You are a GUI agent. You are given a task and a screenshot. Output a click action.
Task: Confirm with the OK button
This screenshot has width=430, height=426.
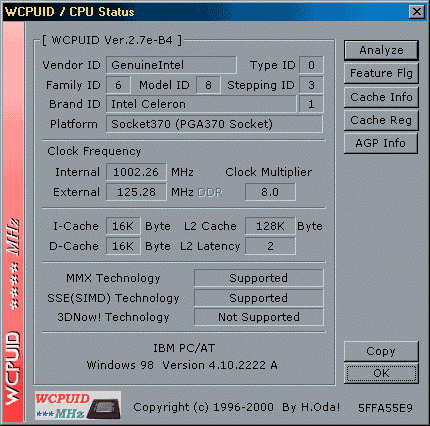[x=381, y=373]
